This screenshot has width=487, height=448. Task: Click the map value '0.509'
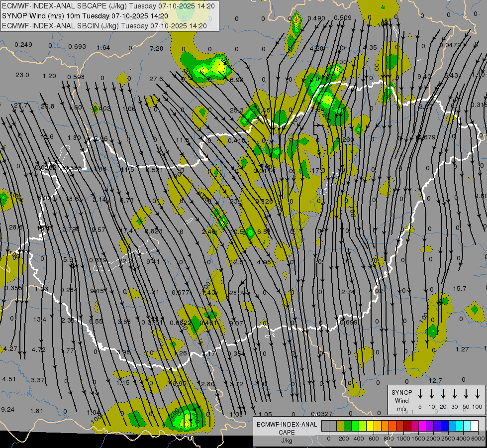point(343,18)
